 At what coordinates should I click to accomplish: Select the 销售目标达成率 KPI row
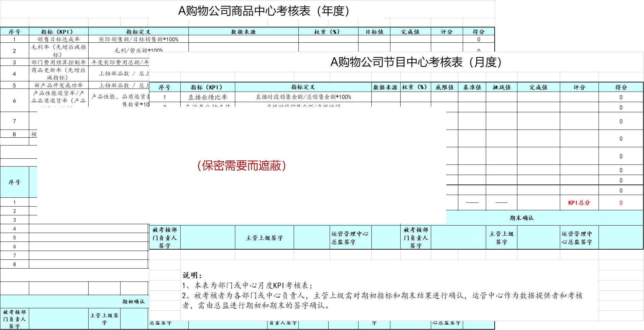point(59,39)
